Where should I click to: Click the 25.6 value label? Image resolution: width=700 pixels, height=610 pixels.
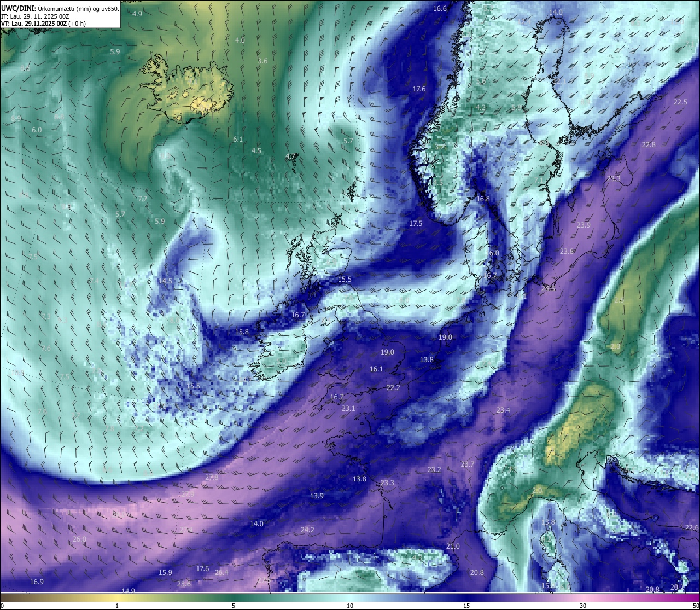(x=184, y=584)
